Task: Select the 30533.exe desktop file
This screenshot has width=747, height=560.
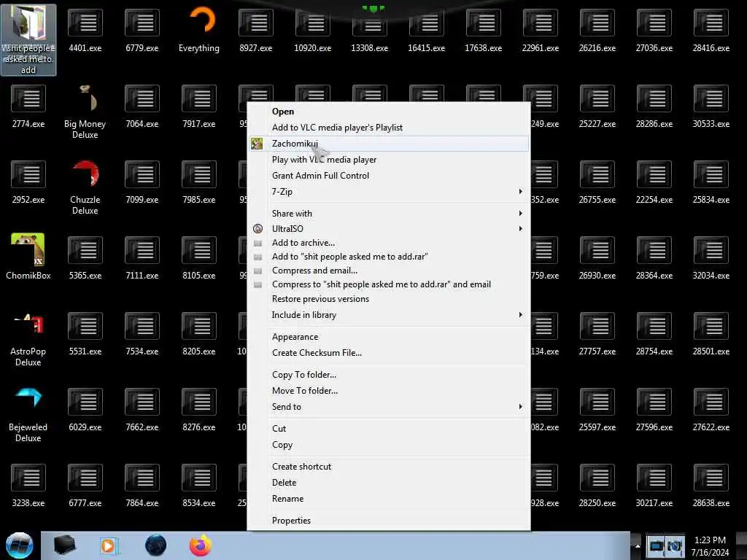Action: 711,105
